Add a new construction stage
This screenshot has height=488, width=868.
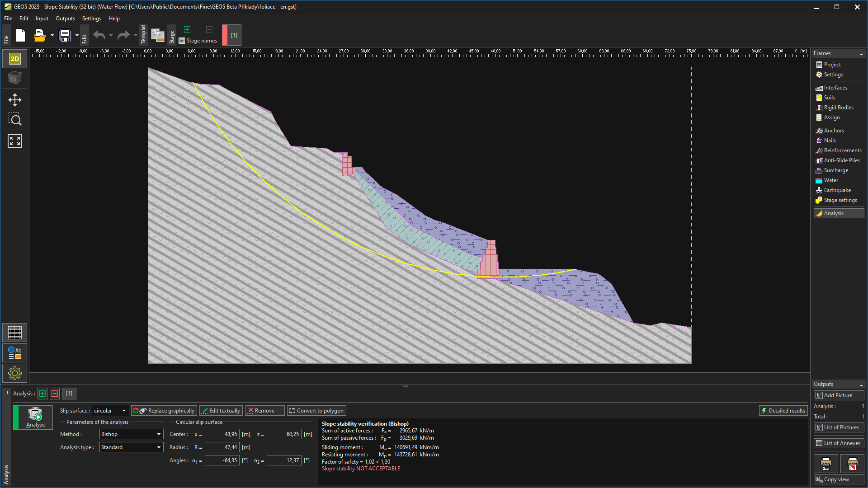(x=187, y=29)
